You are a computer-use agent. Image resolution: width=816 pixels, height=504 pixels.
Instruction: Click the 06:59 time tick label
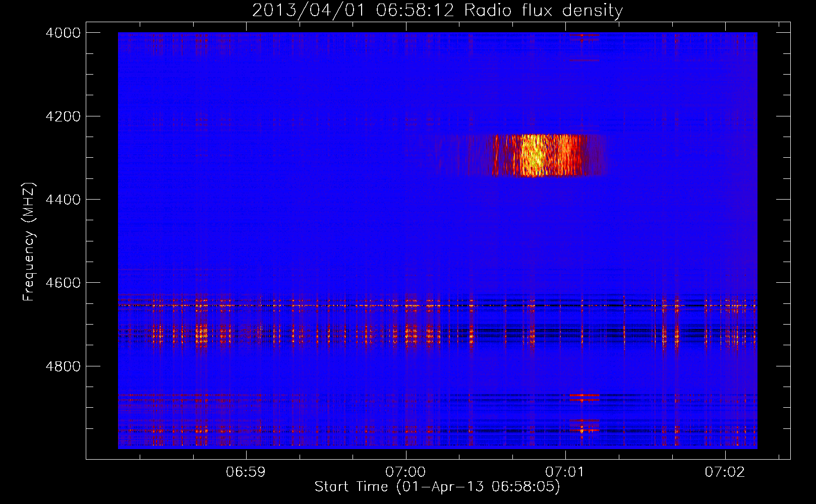click(x=246, y=472)
